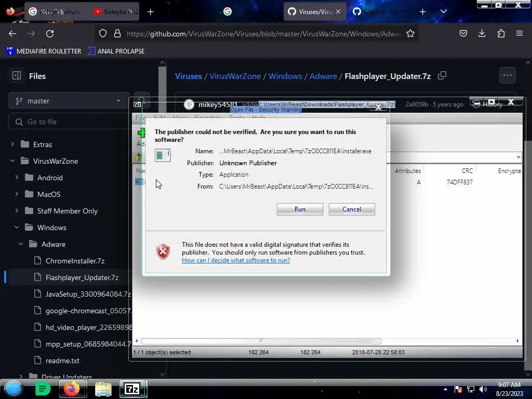The image size is (532, 399).
Task: Open MEDIAFIRE ROULETTER bookmark
Action: (44, 51)
